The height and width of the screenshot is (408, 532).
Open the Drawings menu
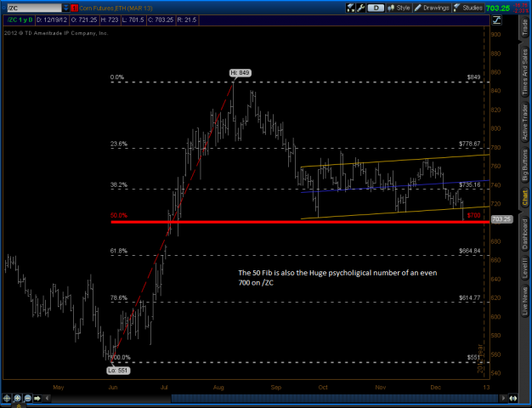(433, 8)
